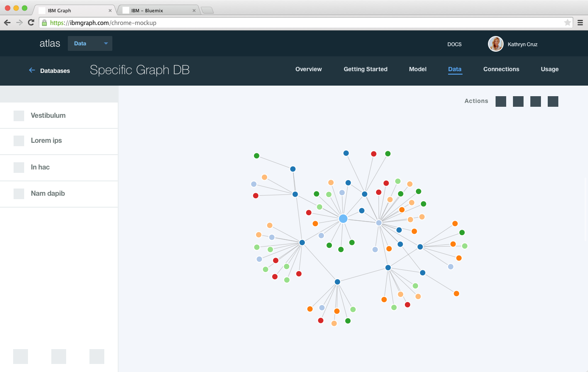The width and height of the screenshot is (588, 372).
Task: Reload the page with refresh icon
Action: tap(31, 22)
